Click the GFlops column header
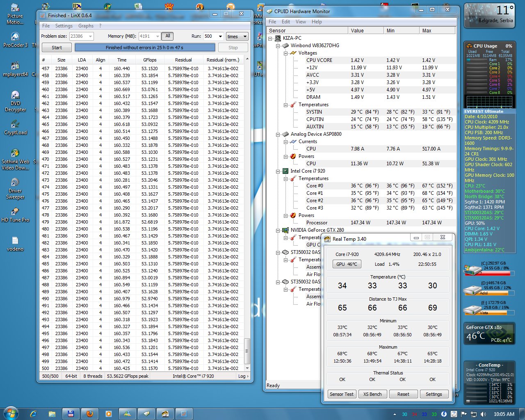The width and height of the screenshot is (525, 420). [x=150, y=60]
